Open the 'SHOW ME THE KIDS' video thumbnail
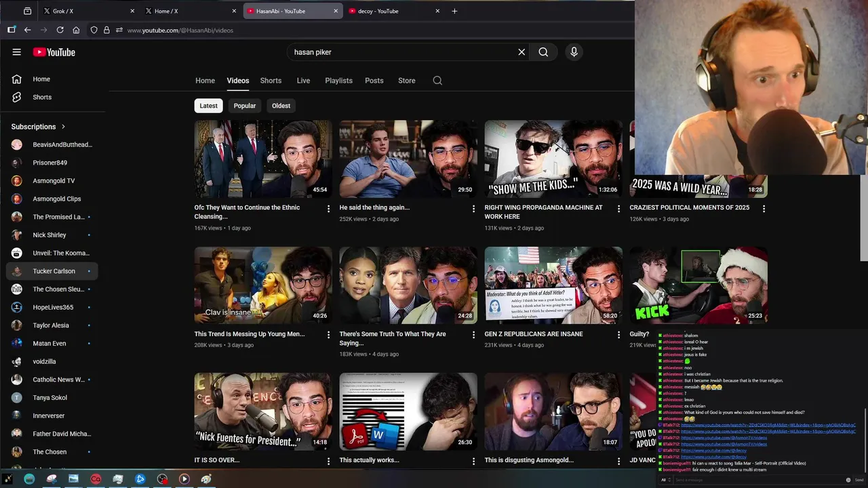The image size is (868, 488). (553, 159)
